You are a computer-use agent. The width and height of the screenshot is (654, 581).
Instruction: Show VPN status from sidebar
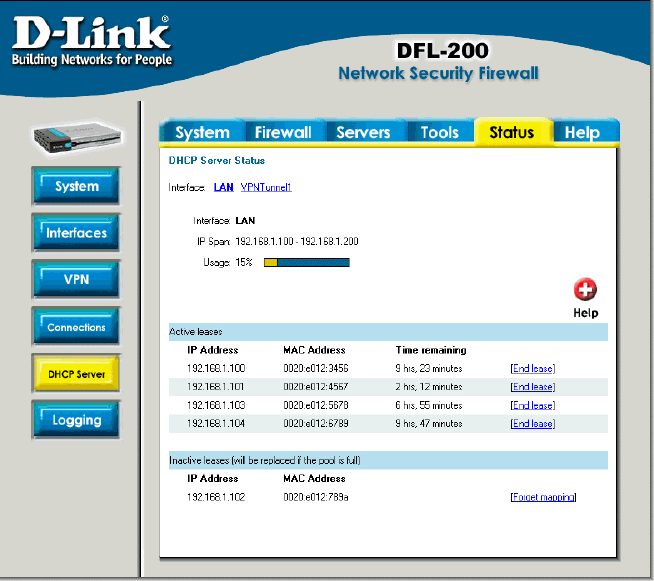(76, 279)
